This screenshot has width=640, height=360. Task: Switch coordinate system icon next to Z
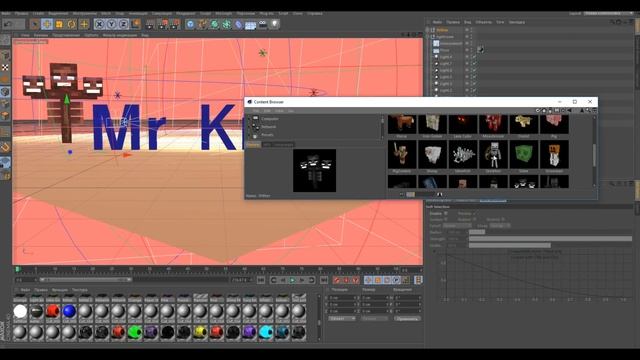click(136, 24)
